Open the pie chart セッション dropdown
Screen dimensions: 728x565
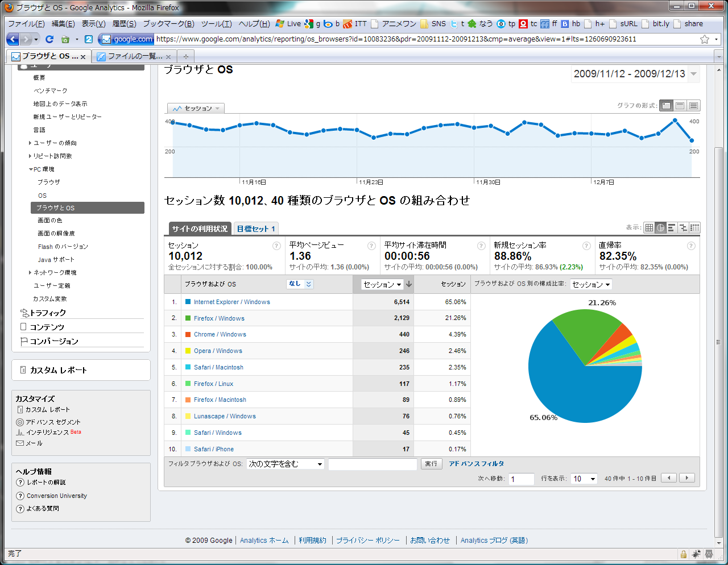(591, 284)
